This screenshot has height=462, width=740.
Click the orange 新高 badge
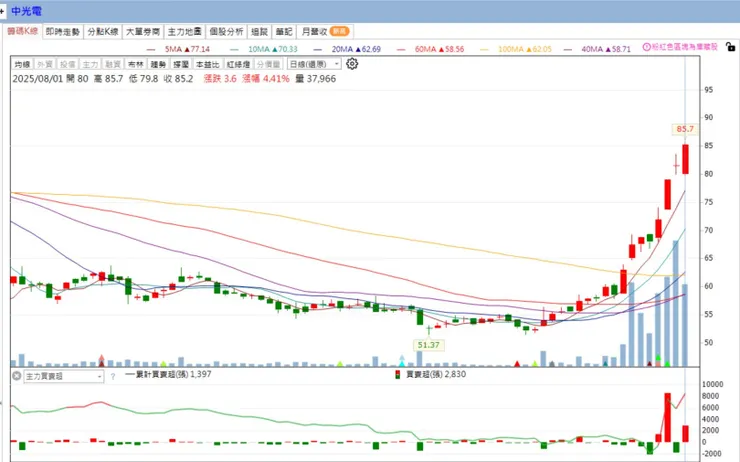pos(339,31)
